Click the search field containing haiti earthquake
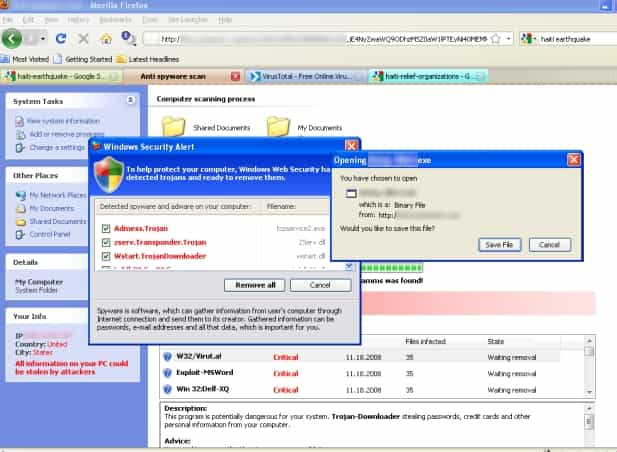This screenshot has height=452, width=617. click(576, 39)
